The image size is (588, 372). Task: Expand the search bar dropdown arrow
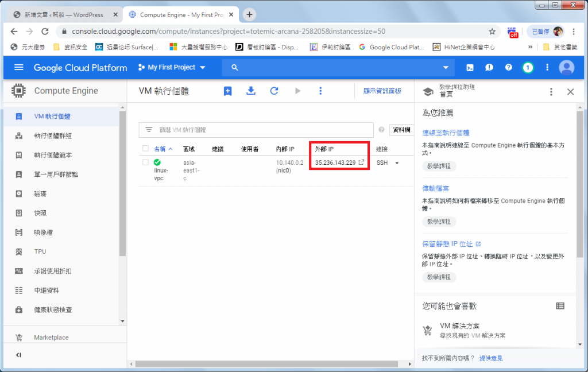coord(446,68)
